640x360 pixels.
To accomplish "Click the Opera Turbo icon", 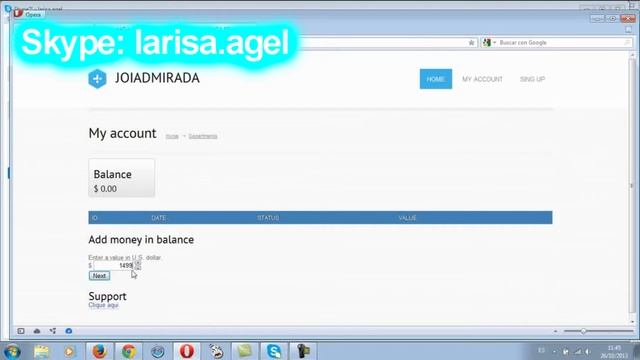I will (69, 331).
